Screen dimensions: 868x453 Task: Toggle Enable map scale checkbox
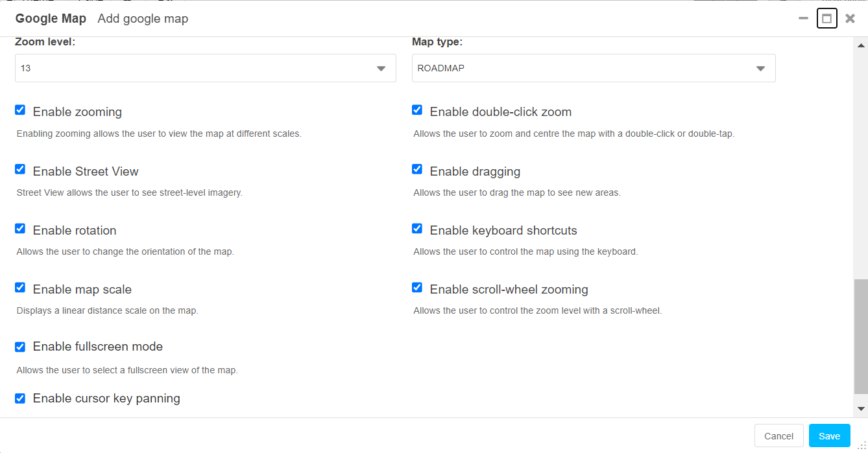(20, 288)
